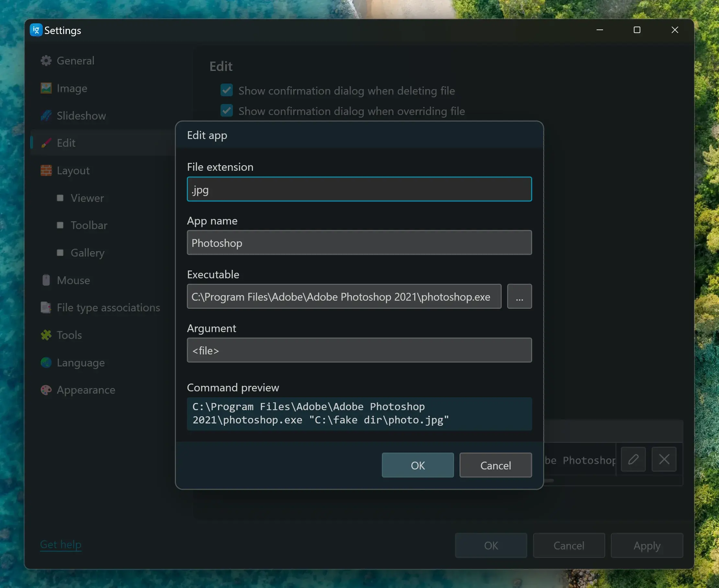Click the Tools puzzle piece icon
This screenshot has width=719, height=588.
[x=46, y=335]
